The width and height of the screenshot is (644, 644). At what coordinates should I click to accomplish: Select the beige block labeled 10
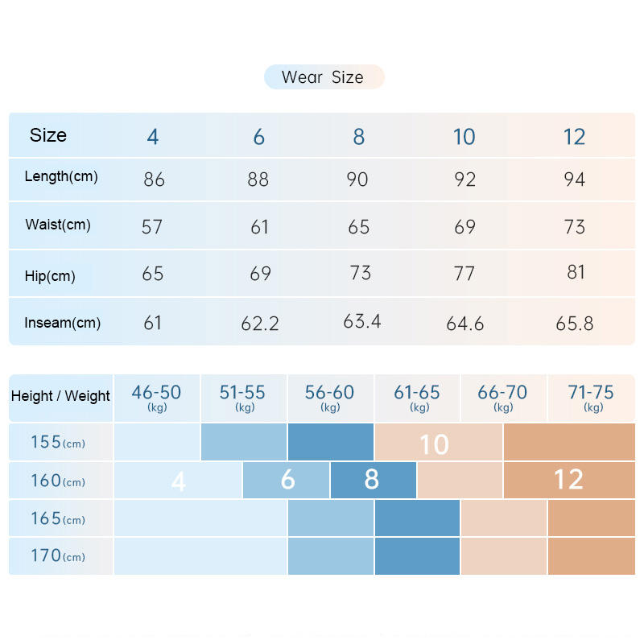[434, 444]
